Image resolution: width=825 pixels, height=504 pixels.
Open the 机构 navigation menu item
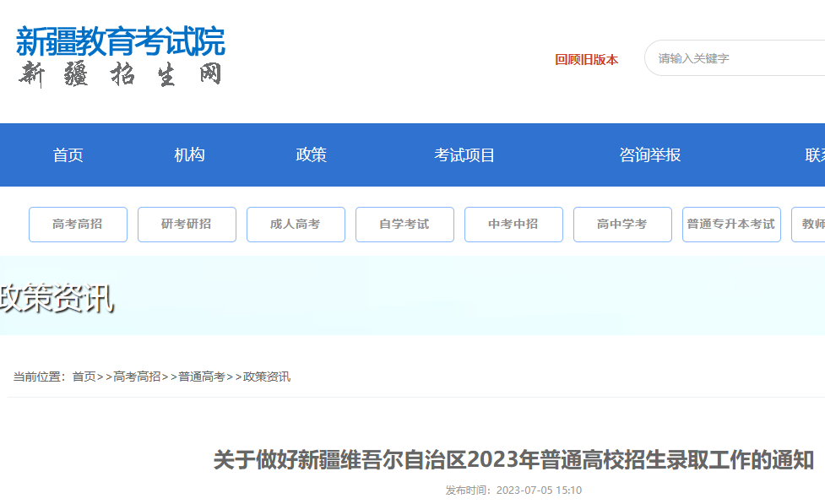tap(189, 155)
